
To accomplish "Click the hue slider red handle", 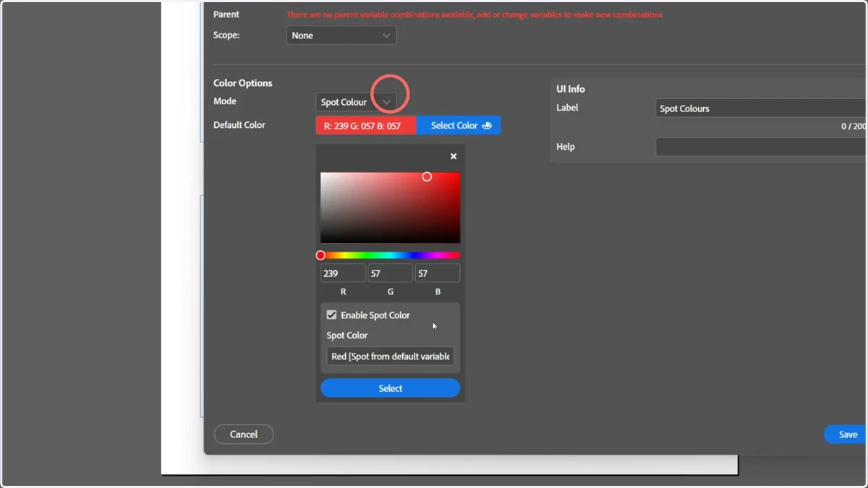I will 320,255.
